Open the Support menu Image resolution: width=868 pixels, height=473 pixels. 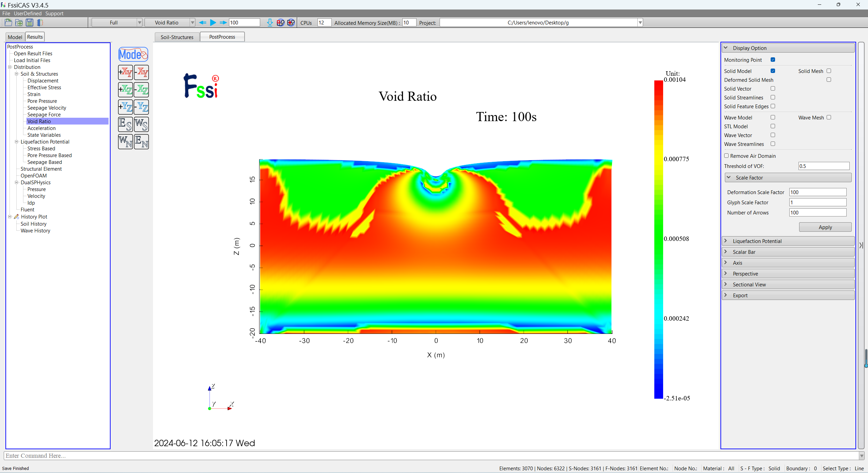(54, 14)
